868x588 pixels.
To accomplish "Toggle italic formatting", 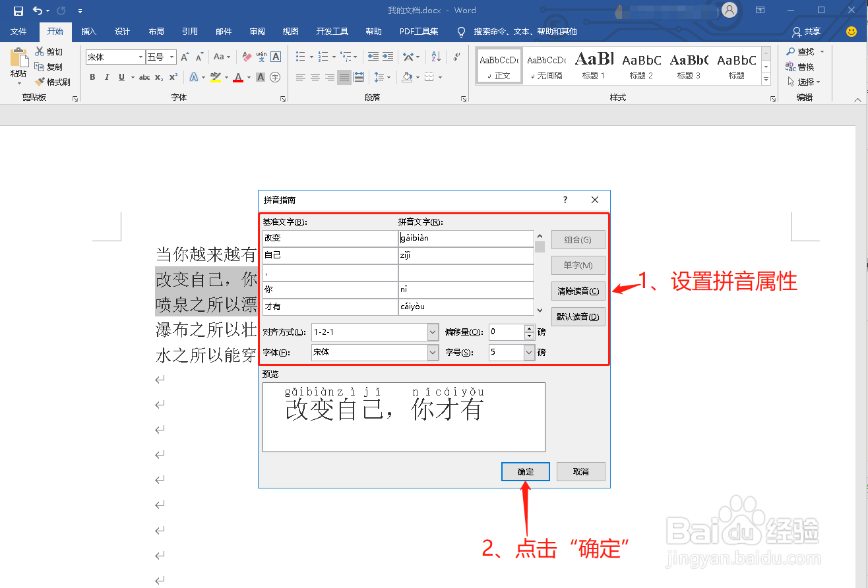I will pos(107,77).
